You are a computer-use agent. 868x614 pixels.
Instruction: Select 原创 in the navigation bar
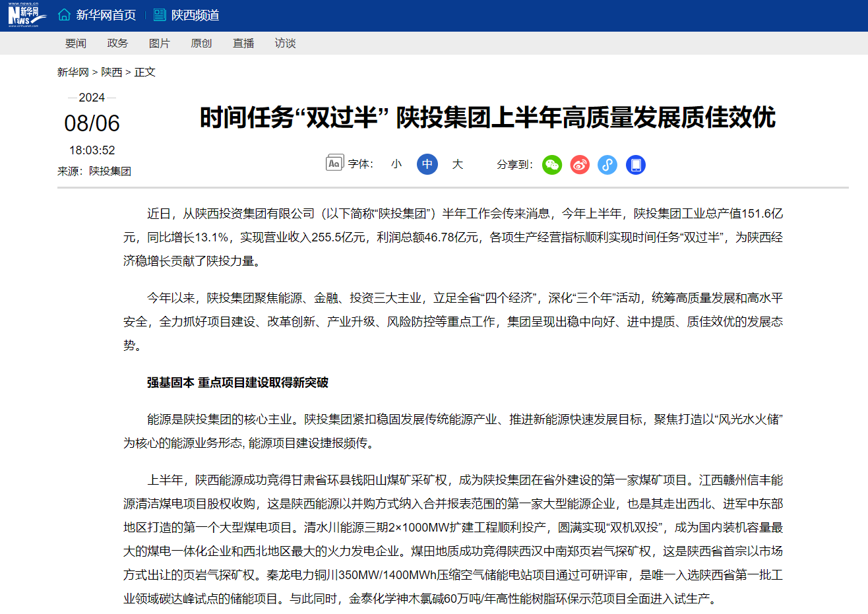201,44
